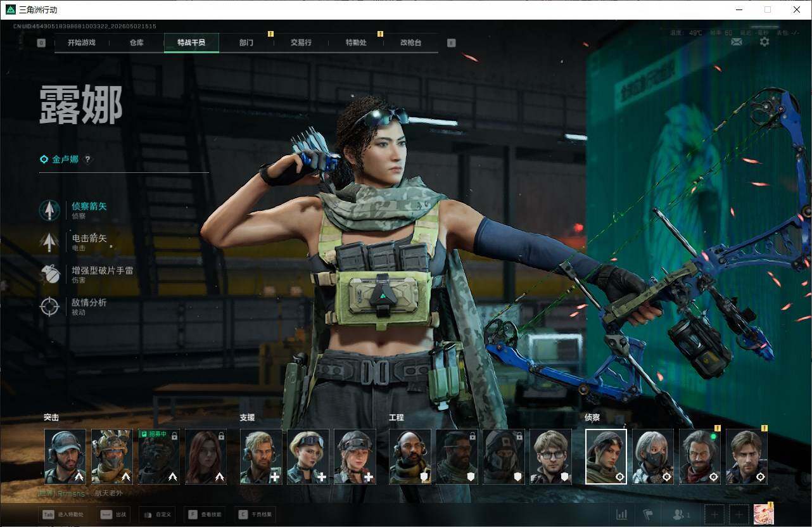Click the 突击 class heading
Viewport: 812px width, 527px height.
tap(51, 417)
